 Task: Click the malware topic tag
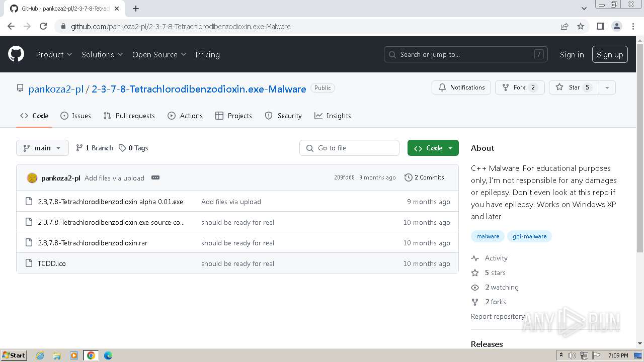tap(488, 236)
